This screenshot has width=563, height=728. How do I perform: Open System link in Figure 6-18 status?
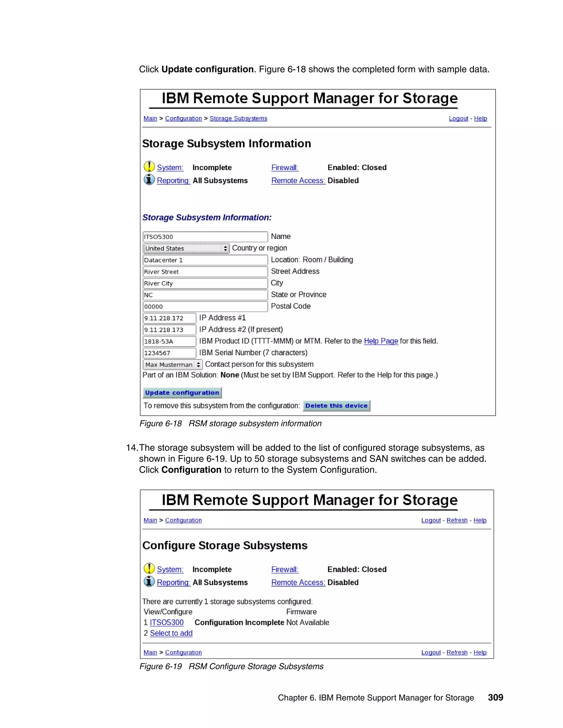click(x=170, y=168)
